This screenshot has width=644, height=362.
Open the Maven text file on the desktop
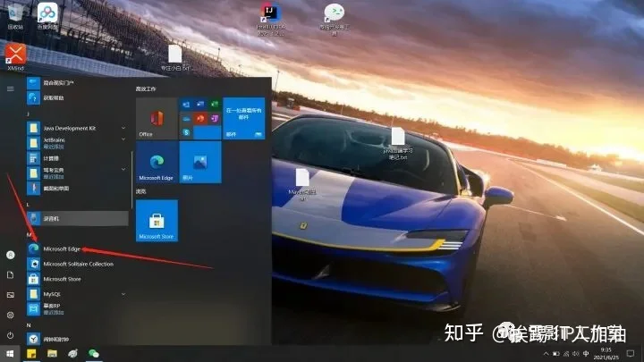pos(302,185)
